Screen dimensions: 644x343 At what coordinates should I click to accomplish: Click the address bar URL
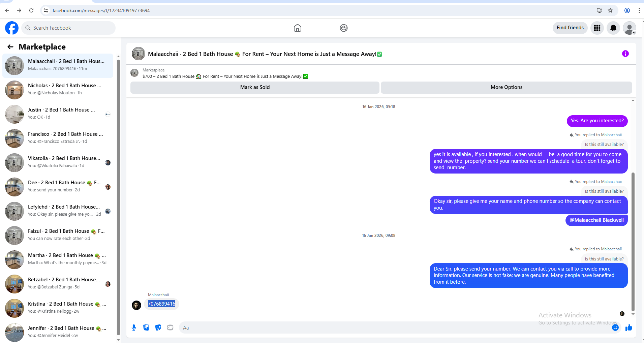point(101,10)
